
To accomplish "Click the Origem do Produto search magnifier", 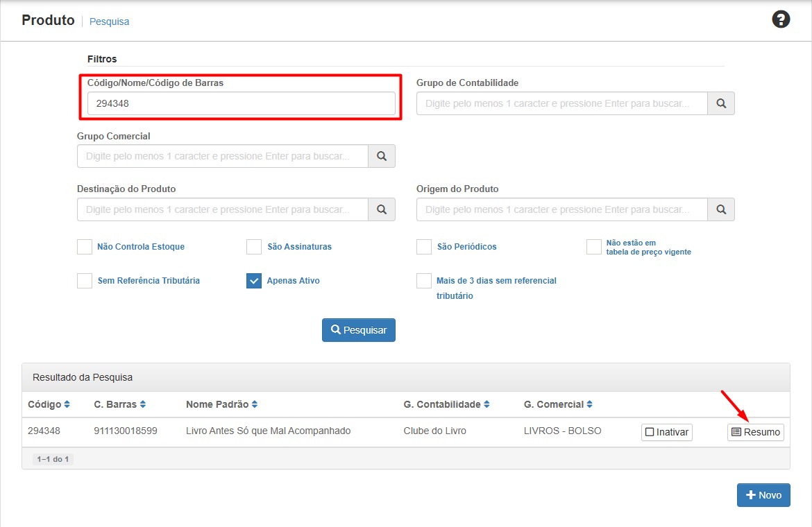I will click(721, 209).
